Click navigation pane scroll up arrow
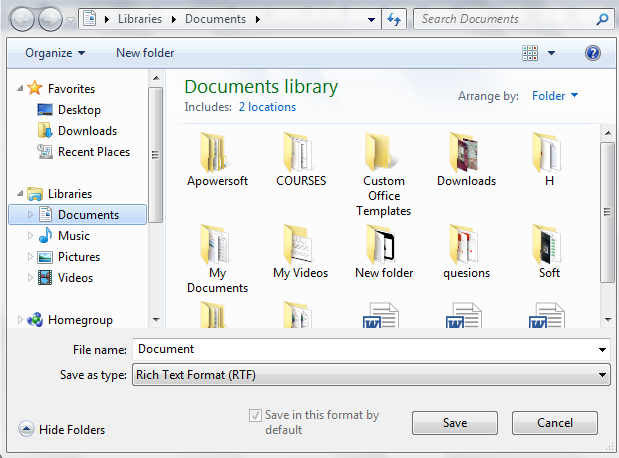The image size is (619, 458). [x=156, y=78]
